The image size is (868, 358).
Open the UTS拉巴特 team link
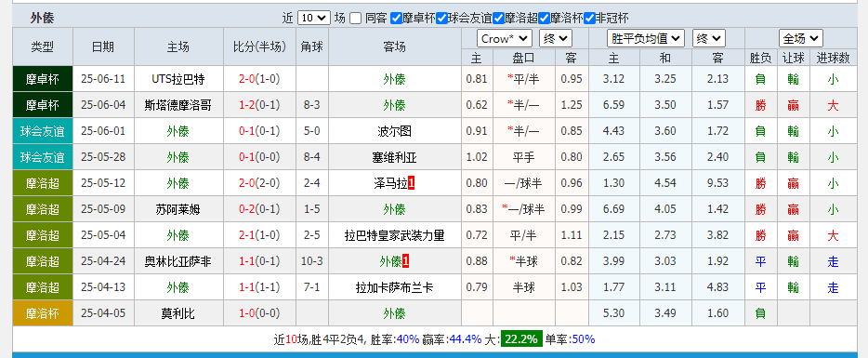pyautogui.click(x=178, y=79)
